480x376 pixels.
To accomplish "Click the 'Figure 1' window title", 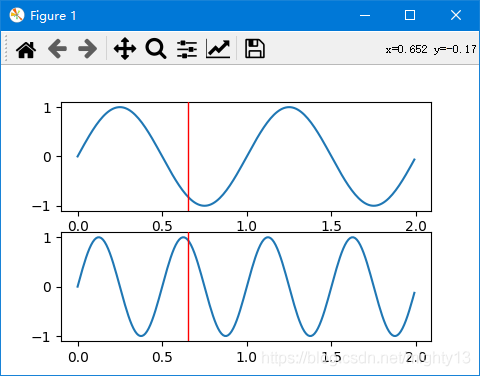I will (x=53, y=16).
